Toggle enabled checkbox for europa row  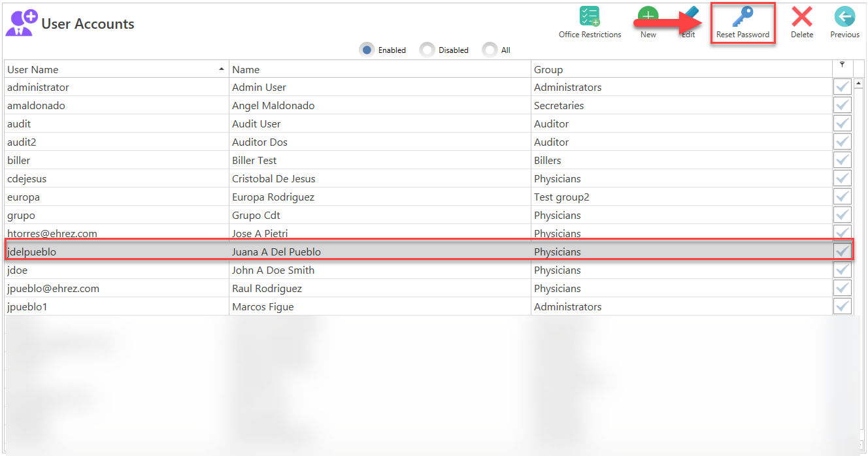tap(843, 197)
